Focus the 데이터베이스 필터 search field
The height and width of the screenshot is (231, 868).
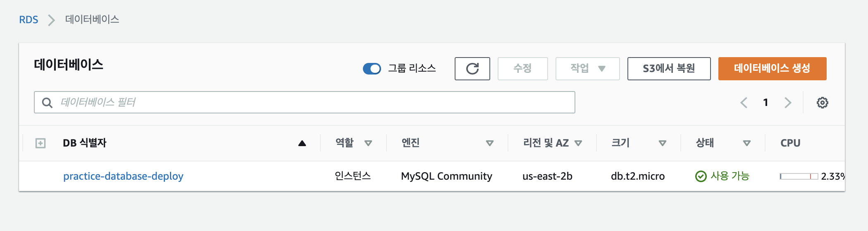pyautogui.click(x=305, y=102)
